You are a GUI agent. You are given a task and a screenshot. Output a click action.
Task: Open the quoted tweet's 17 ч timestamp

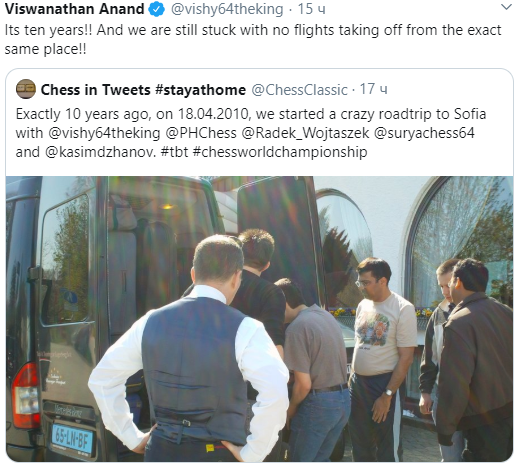pos(373,89)
